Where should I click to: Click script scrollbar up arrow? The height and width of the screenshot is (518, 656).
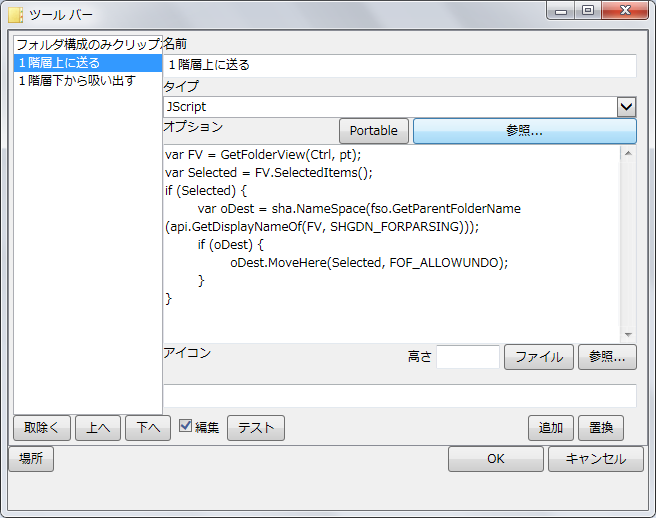(628, 154)
